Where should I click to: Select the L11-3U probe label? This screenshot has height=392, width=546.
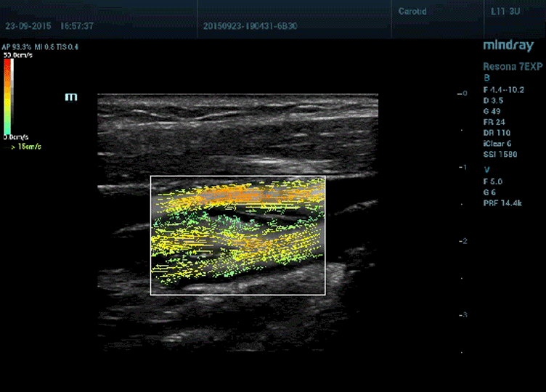point(506,12)
